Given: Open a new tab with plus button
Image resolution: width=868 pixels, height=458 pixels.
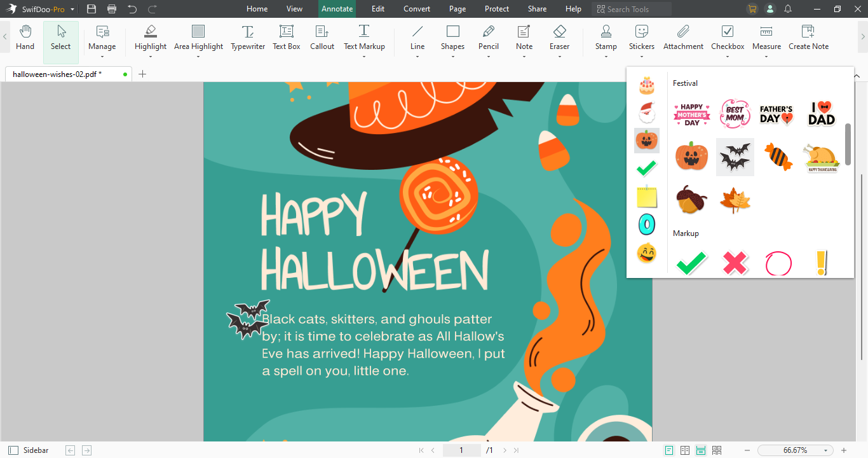Looking at the screenshot, I should click(142, 74).
